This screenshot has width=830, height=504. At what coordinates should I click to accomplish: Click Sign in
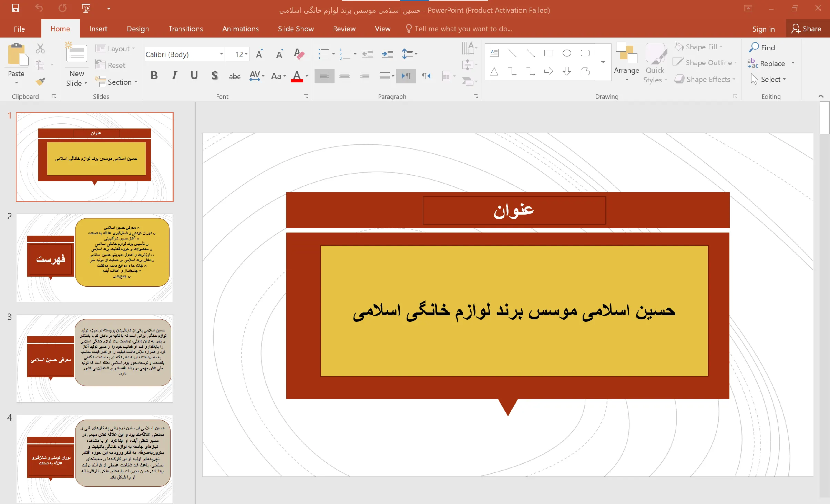(x=764, y=29)
